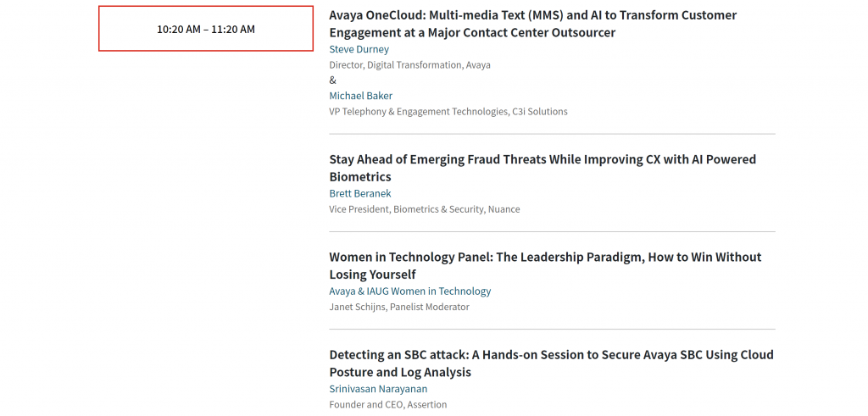Click VP Telephony & Engagement Technologies text
The image size is (868, 416).
click(x=448, y=111)
